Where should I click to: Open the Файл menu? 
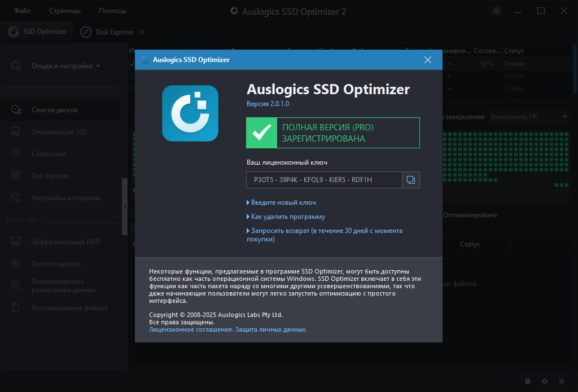coord(22,11)
